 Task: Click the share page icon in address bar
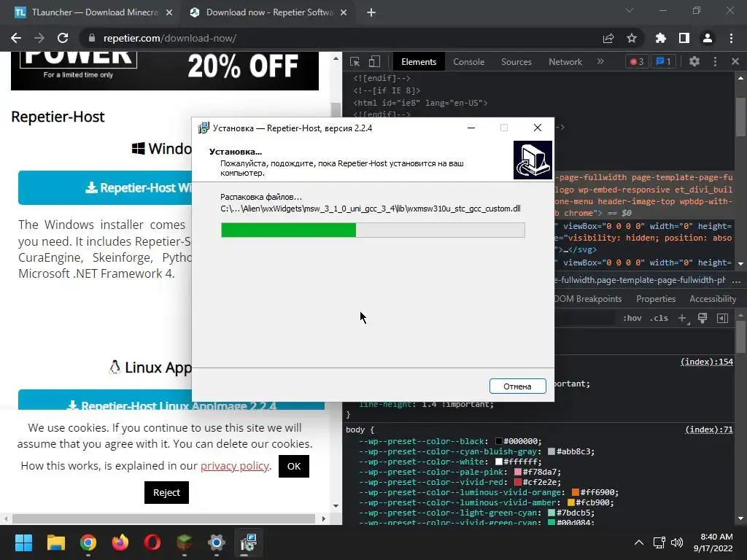[x=608, y=38]
